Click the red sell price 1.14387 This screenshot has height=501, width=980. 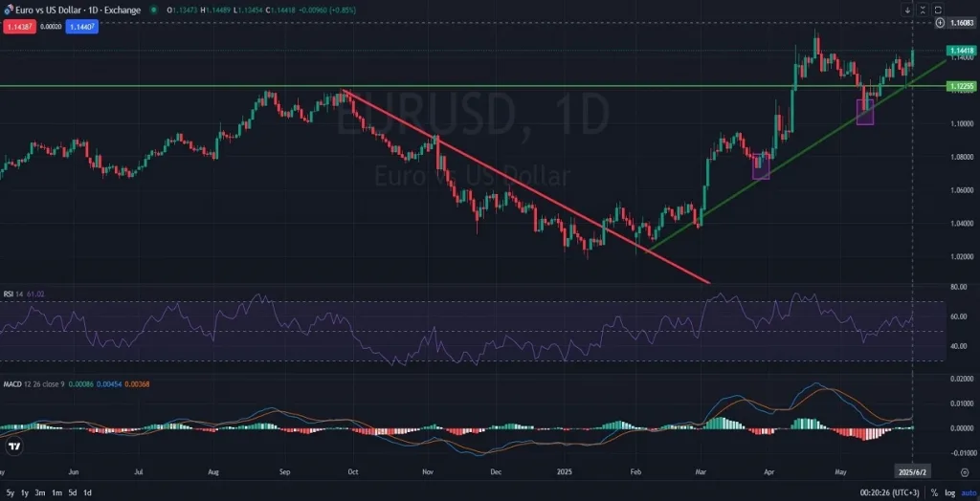pos(19,27)
